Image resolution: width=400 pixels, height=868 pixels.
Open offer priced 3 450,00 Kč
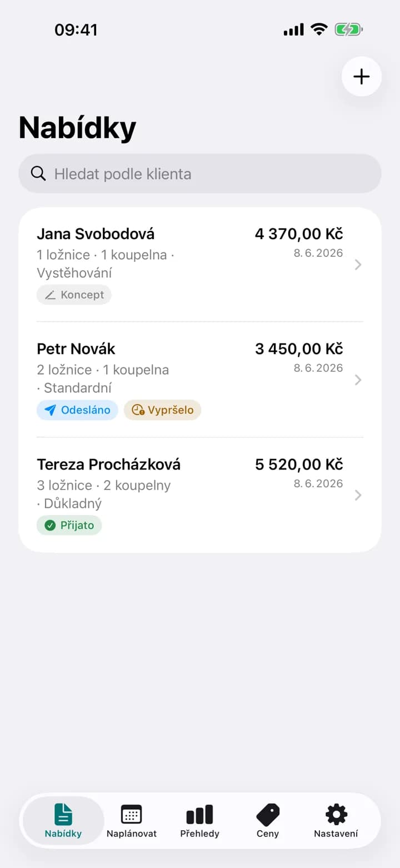[299, 349]
